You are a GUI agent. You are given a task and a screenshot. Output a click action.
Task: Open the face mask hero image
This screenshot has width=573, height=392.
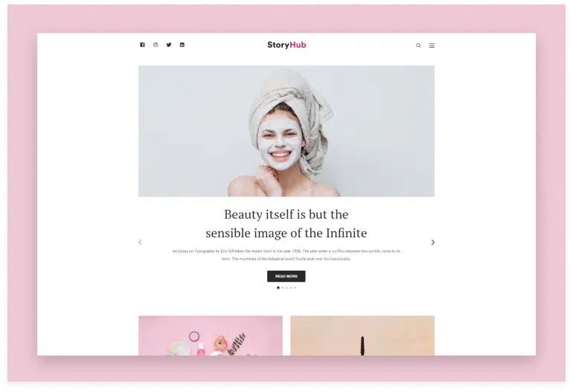(x=286, y=131)
